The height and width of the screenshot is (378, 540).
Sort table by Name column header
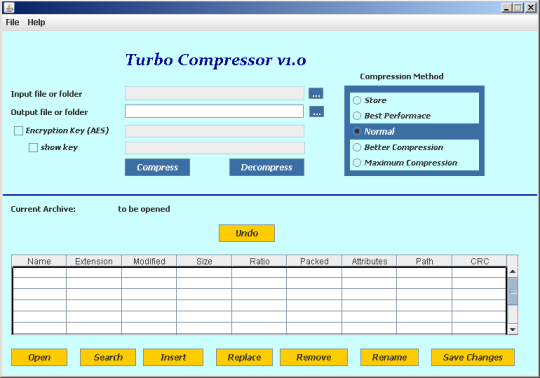pos(39,261)
